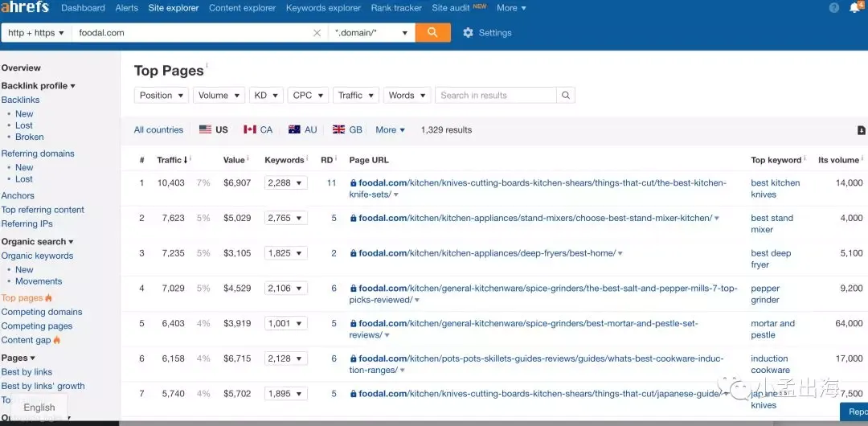Click info icon next to Top Pages title
Image resolution: width=868 pixels, height=426 pixels.
(x=207, y=65)
